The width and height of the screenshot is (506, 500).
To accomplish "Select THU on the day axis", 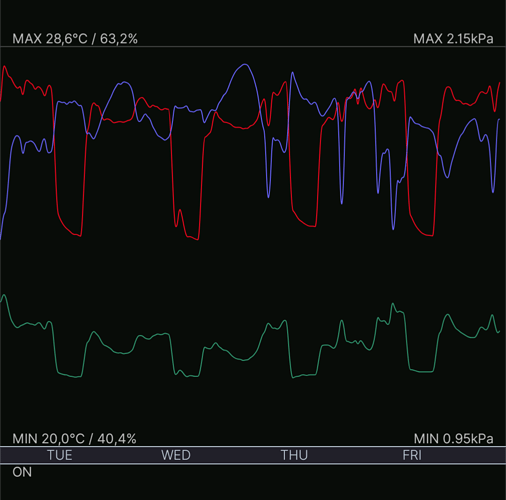I will 294,455.
